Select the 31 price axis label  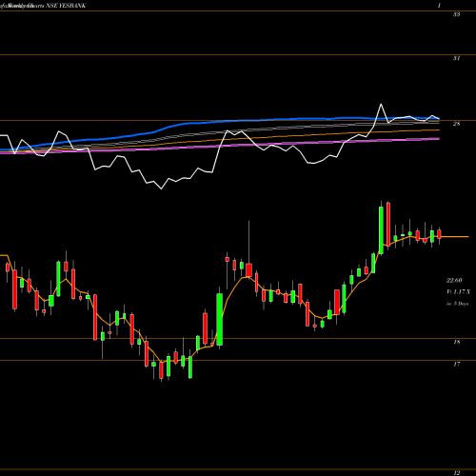[x=456, y=58]
